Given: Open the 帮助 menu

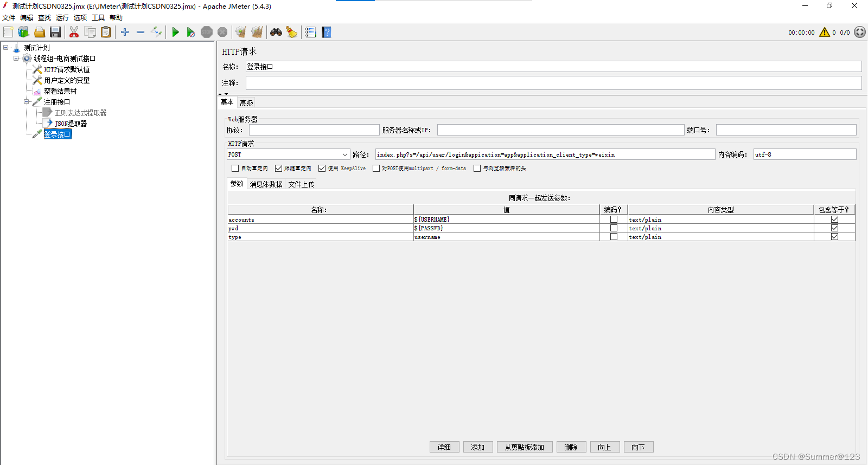Looking at the screenshot, I should (x=116, y=18).
